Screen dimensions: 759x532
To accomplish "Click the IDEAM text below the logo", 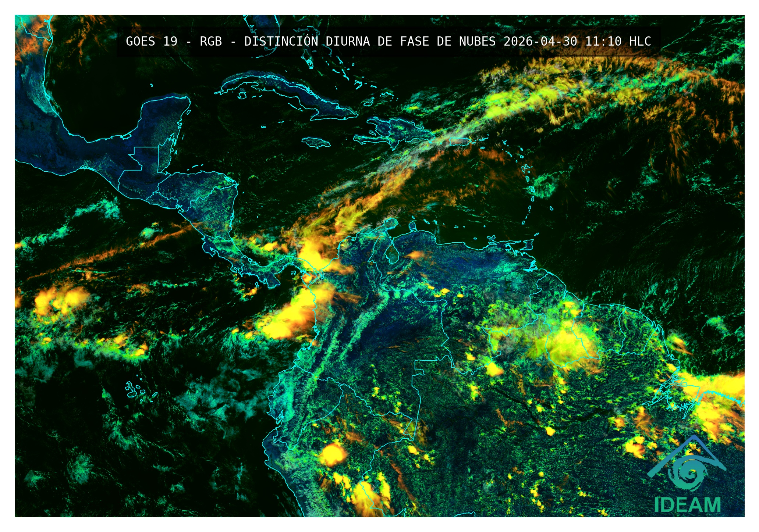I will point(687,505).
